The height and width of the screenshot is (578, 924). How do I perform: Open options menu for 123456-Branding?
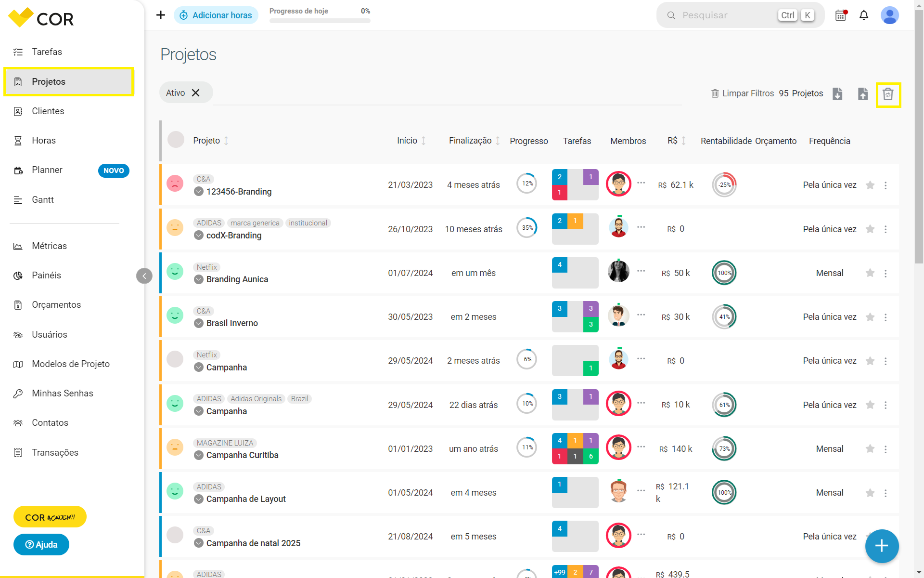tap(885, 185)
